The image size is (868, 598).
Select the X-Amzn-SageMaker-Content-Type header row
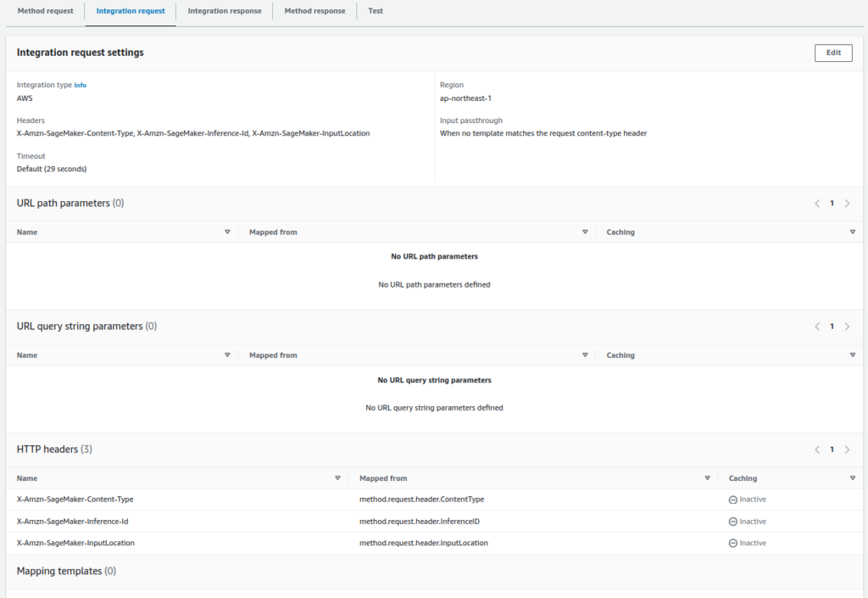[75, 500]
